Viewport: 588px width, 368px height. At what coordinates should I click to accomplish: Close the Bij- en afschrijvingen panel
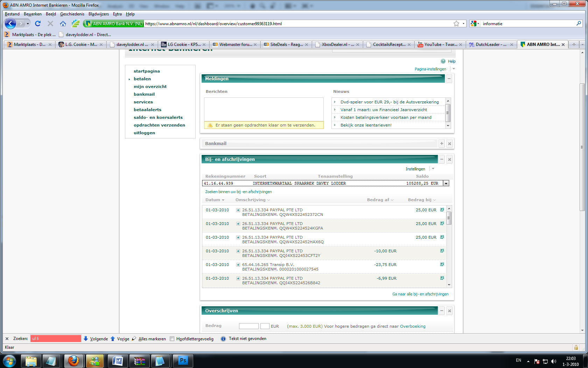point(450,159)
